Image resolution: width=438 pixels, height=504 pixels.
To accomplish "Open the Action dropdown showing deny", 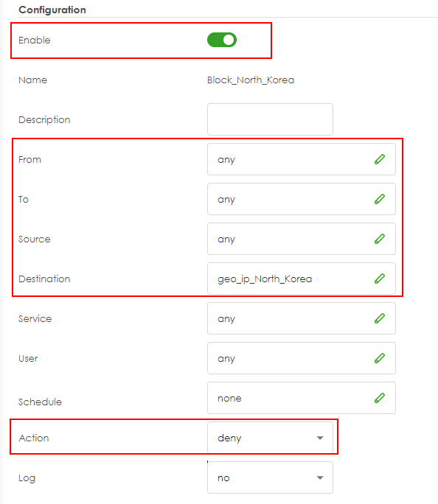I will pos(270,438).
